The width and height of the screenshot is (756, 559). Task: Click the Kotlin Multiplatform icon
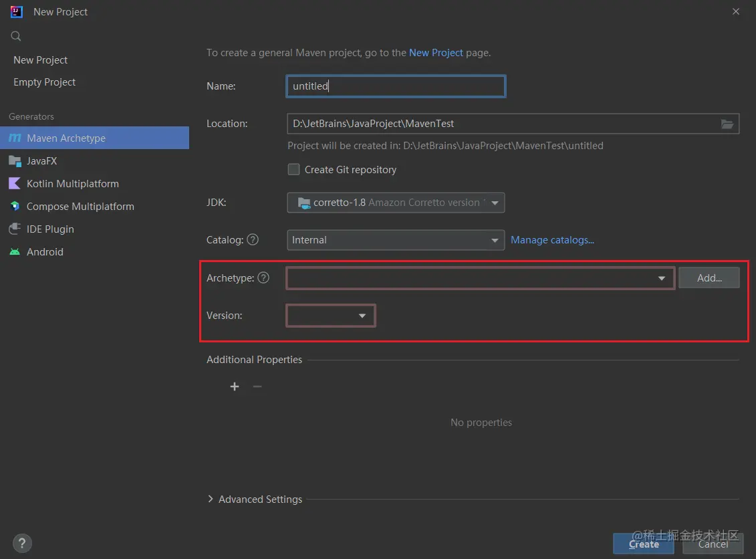point(15,183)
